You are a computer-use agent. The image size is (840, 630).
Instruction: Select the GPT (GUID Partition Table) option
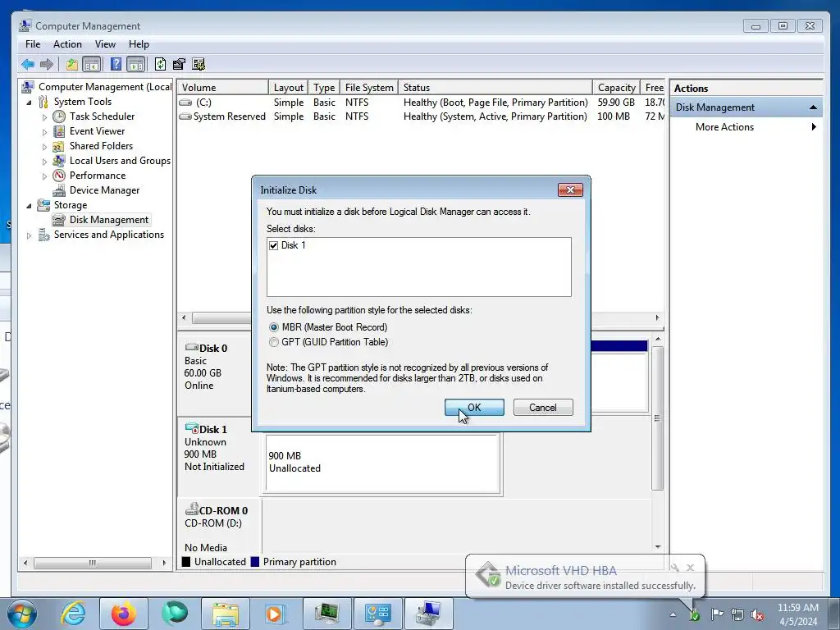click(274, 342)
